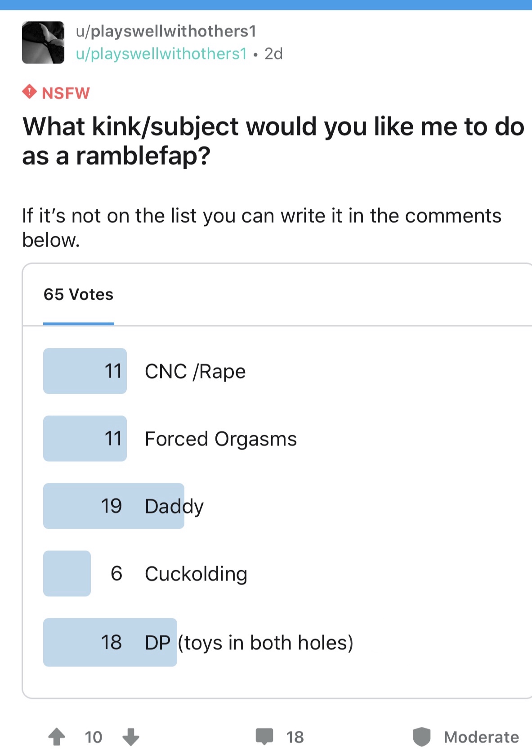Click the NSFW tag label text
The height and width of the screenshot is (756, 532).
click(x=66, y=93)
